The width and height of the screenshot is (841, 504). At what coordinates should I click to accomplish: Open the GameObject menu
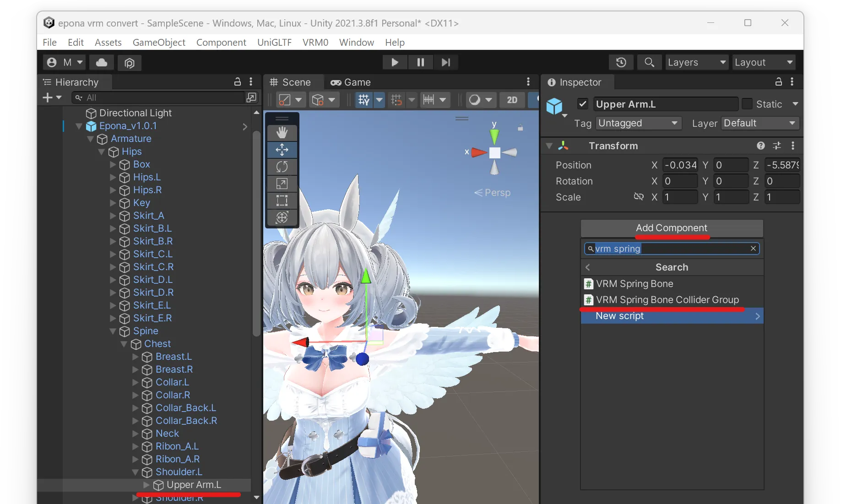coord(159,43)
